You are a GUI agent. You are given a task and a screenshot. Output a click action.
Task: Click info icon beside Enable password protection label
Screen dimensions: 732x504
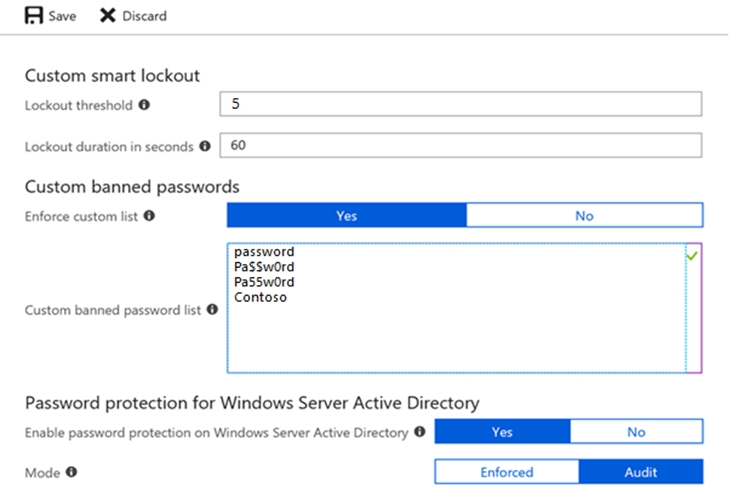pyautogui.click(x=420, y=432)
